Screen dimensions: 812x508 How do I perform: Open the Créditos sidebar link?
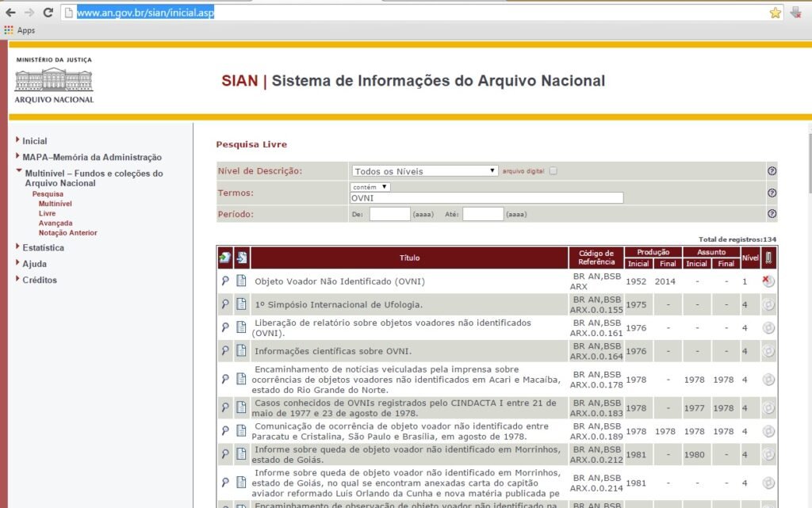click(40, 280)
